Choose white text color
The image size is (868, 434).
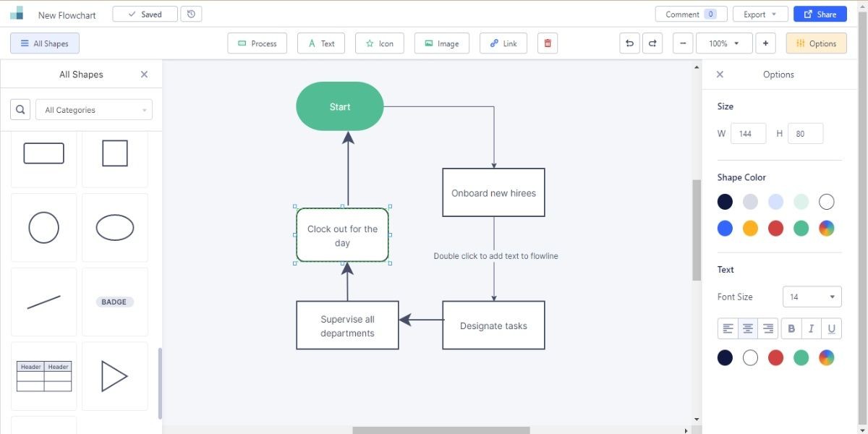coord(750,357)
